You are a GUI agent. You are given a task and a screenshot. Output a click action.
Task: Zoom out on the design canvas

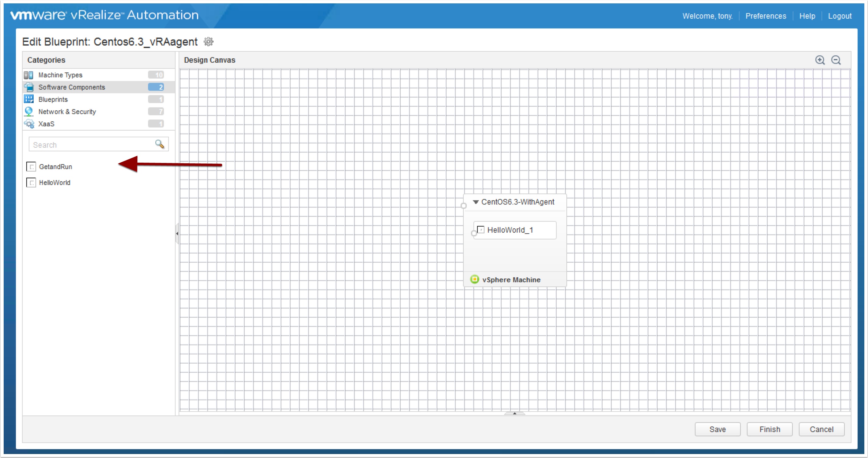[x=836, y=60]
